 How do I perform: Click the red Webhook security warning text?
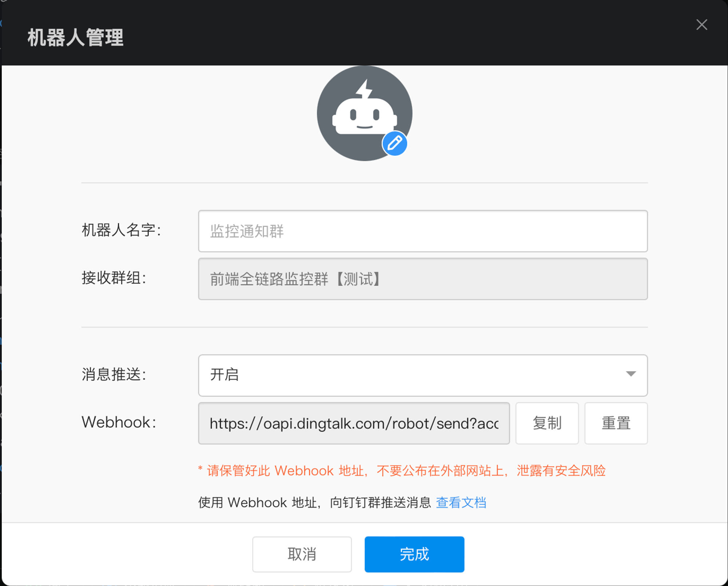(402, 471)
